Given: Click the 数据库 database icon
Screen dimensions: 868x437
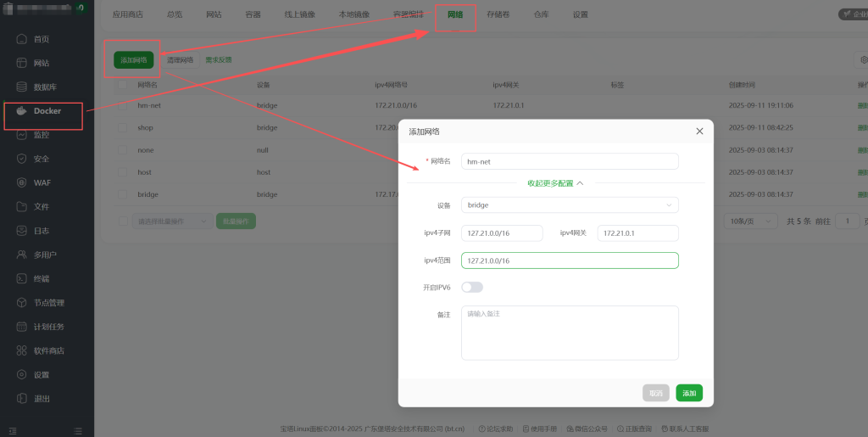Looking at the screenshot, I should click(x=22, y=87).
